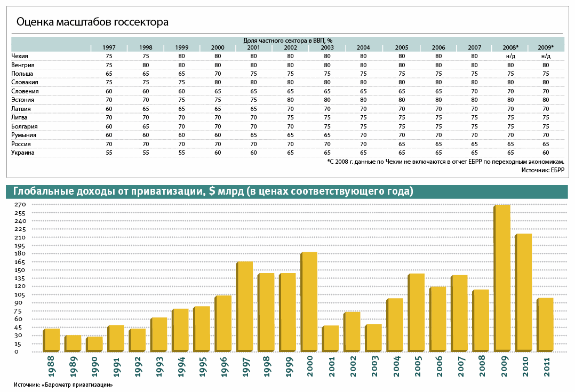Screen dimensions: 575x392
Task: Click the 1997 column header in table
Action: 109,47
